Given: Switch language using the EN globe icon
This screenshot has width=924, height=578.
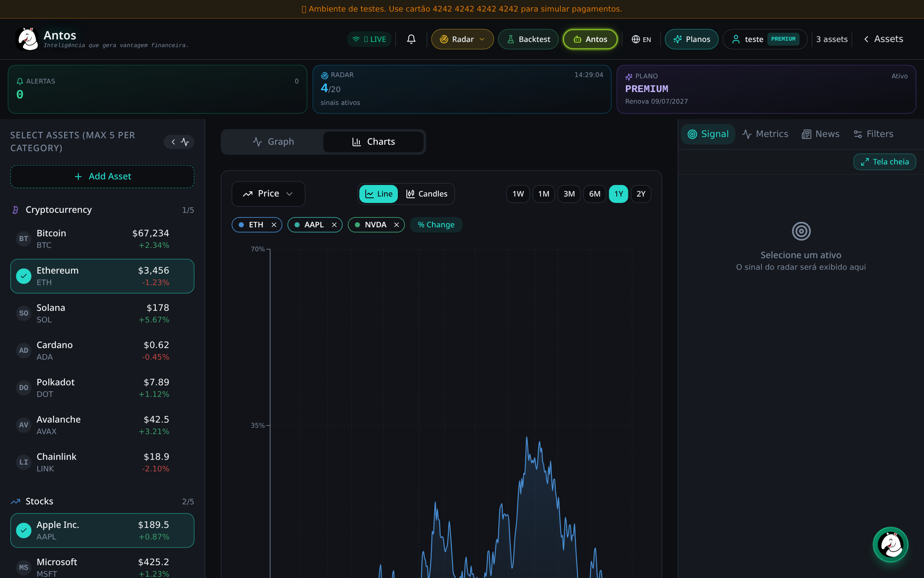Looking at the screenshot, I should click(641, 39).
